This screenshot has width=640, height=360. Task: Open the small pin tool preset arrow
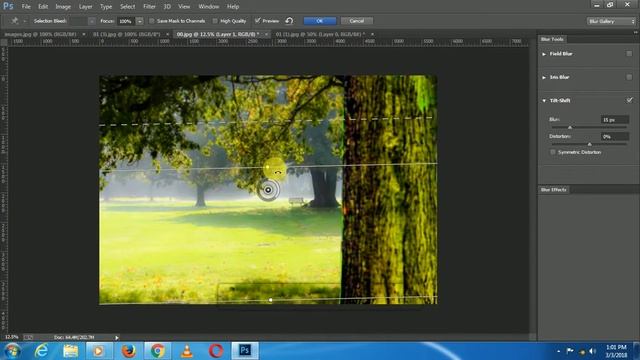pos(24,21)
